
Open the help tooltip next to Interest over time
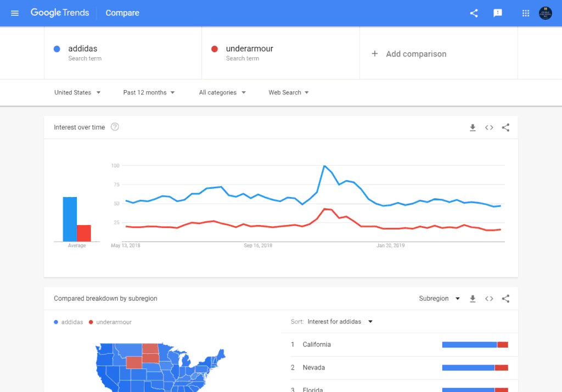pos(115,126)
